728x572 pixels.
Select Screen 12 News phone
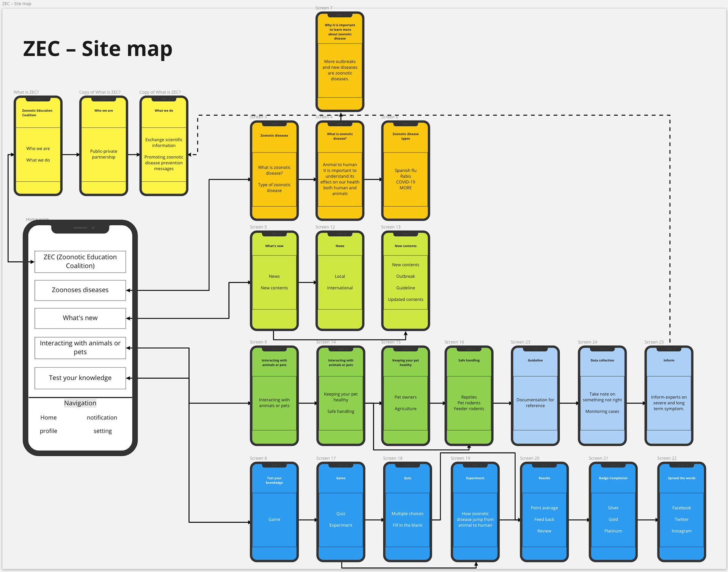340,281
